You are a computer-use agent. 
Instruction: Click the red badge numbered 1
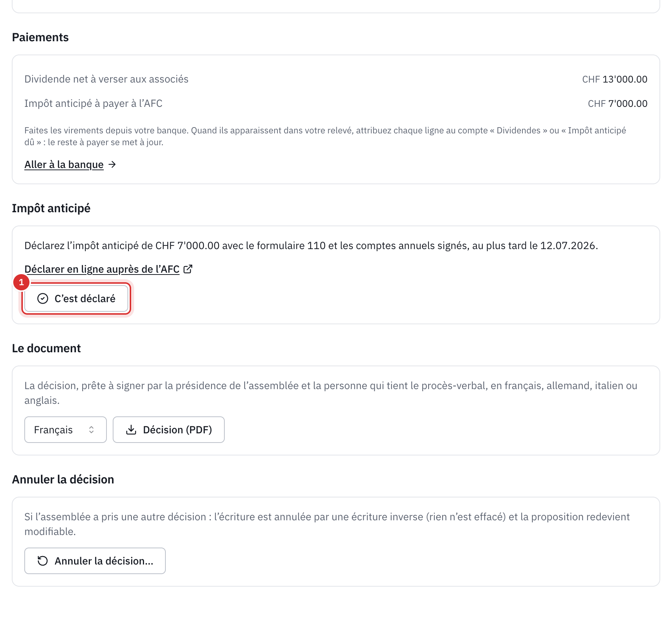point(21,282)
